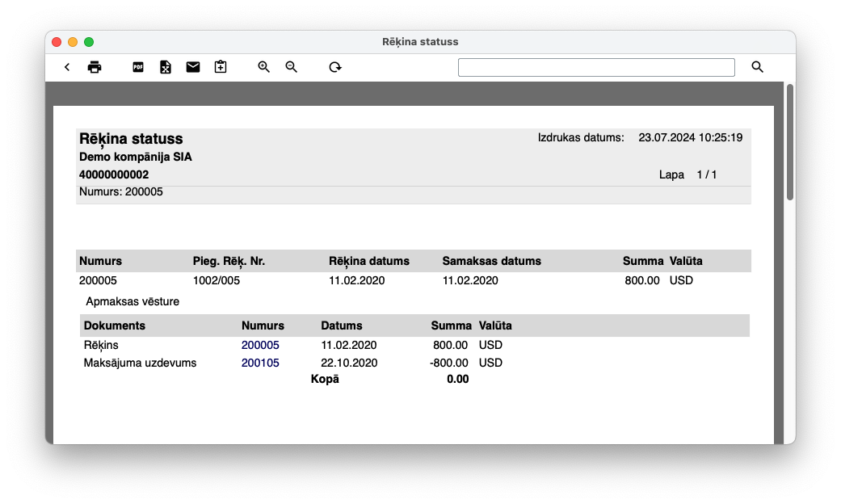Click the Dokuments column header
The image size is (841, 504).
(x=115, y=325)
